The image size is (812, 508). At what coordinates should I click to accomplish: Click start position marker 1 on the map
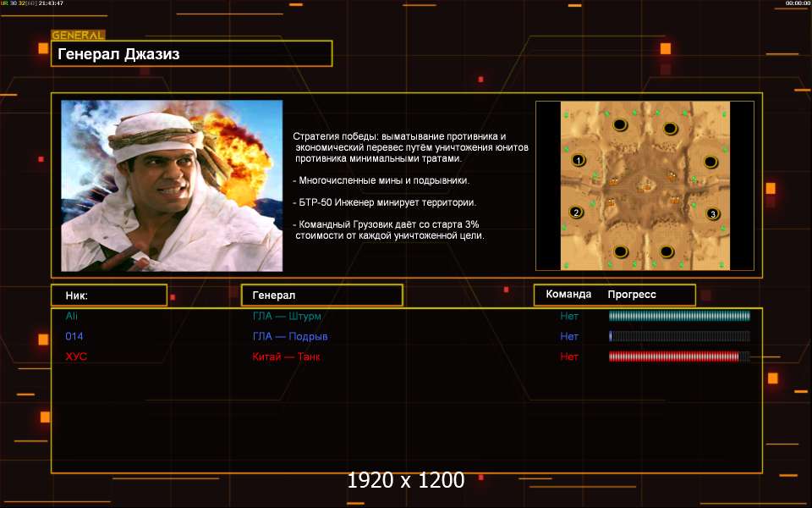[x=579, y=160]
